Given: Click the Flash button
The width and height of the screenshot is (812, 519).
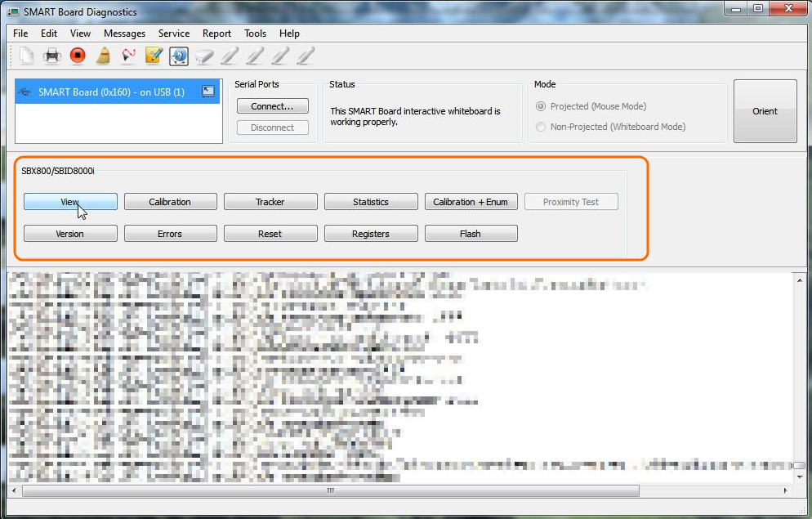Looking at the screenshot, I should coord(471,234).
